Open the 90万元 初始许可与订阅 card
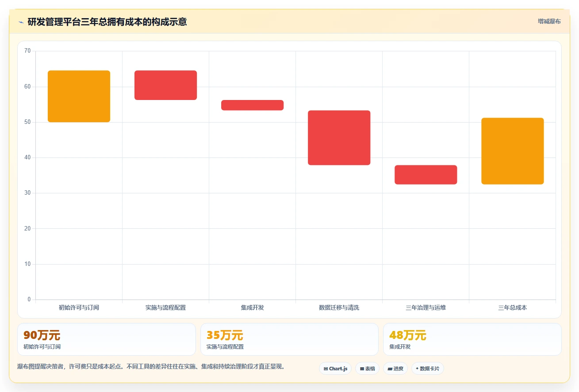Screen dimensions: 579x392 tap(107, 339)
